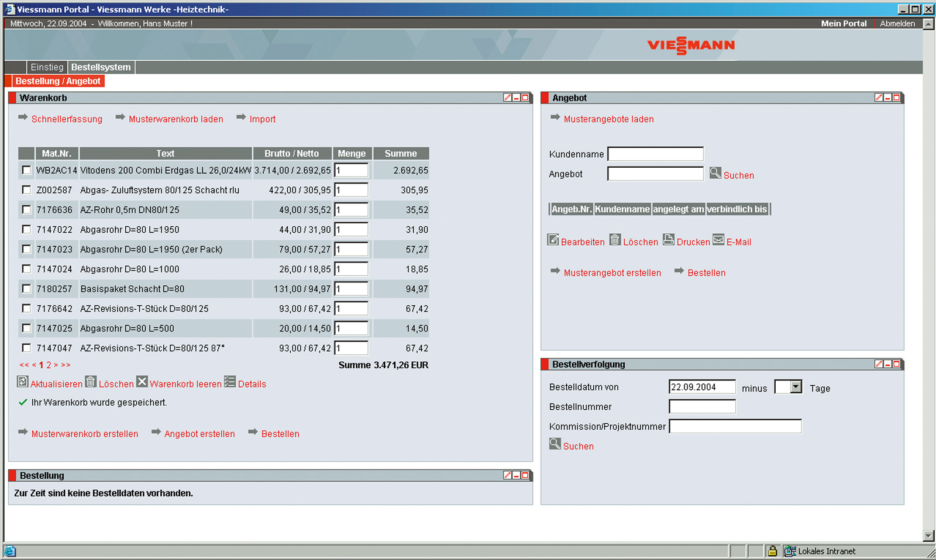The height and width of the screenshot is (560, 936).
Task: Switch to the Bestellsystem tab
Action: pos(101,67)
